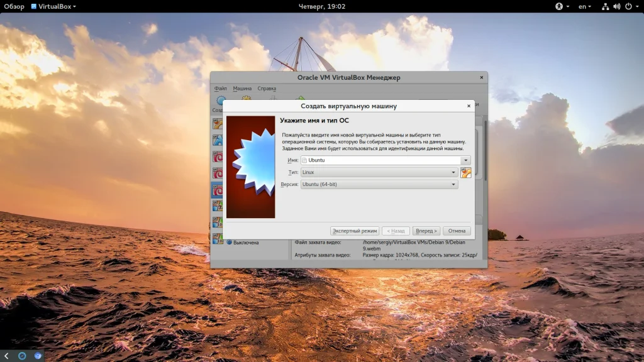This screenshot has height=362, width=644.
Task: Collapse the bottom tray with the arrow
Action: click(6, 356)
